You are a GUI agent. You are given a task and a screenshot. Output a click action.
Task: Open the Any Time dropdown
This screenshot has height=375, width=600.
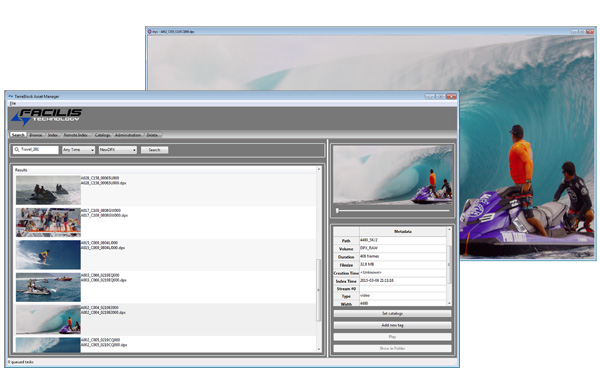tap(78, 150)
